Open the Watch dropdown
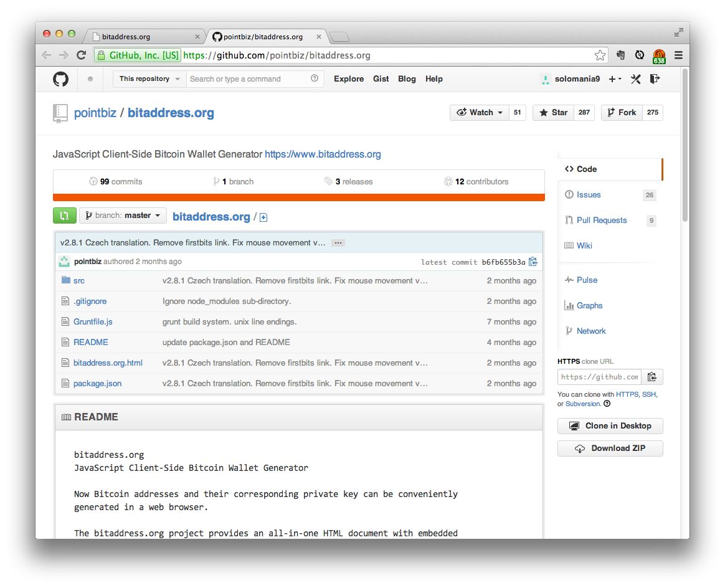The width and height of the screenshot is (725, 588). pyautogui.click(x=480, y=112)
